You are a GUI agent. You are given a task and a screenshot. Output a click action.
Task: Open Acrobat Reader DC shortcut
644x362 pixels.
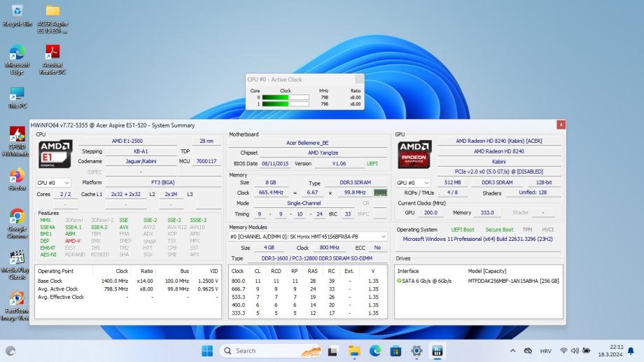point(52,53)
